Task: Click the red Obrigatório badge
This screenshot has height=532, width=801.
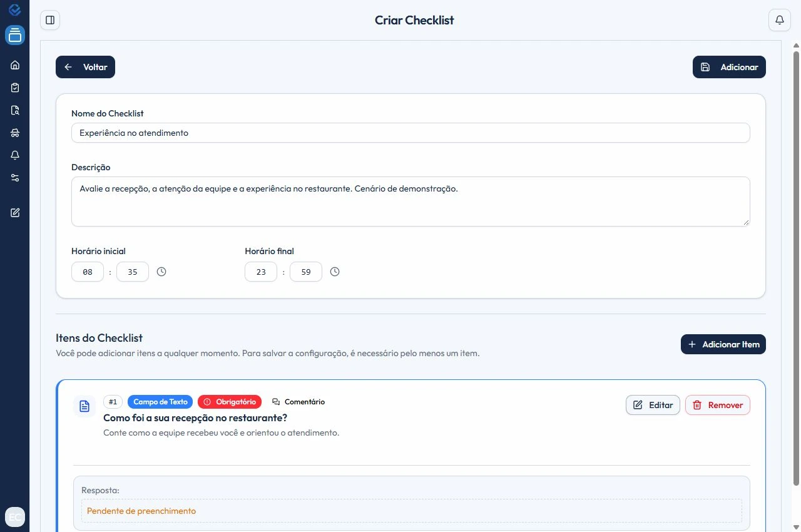Action: click(x=230, y=402)
